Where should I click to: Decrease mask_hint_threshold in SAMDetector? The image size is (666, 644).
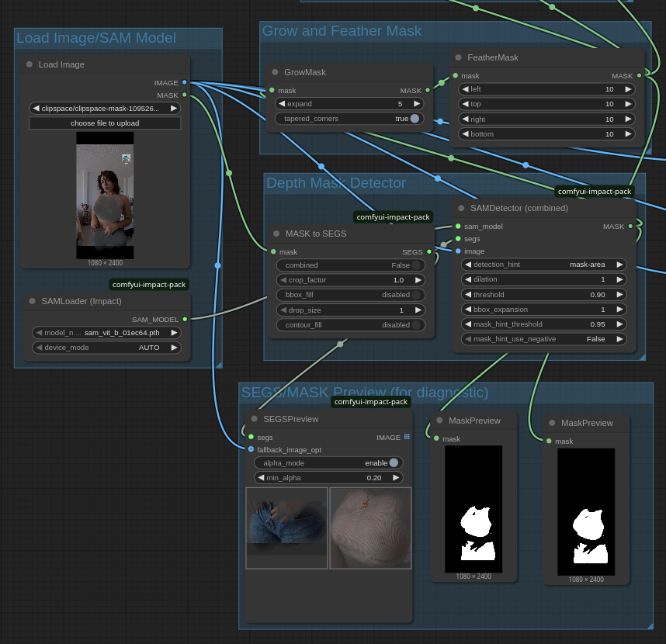[x=468, y=324]
